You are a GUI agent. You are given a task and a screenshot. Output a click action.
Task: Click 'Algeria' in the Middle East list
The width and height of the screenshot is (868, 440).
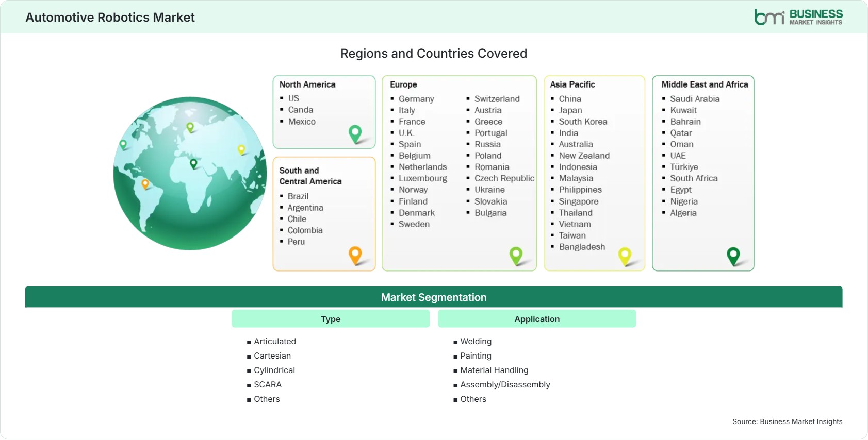(x=683, y=213)
